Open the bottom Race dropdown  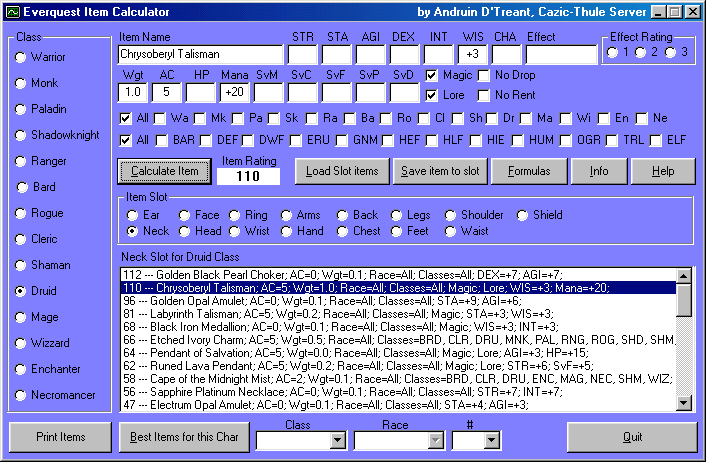tap(435, 440)
